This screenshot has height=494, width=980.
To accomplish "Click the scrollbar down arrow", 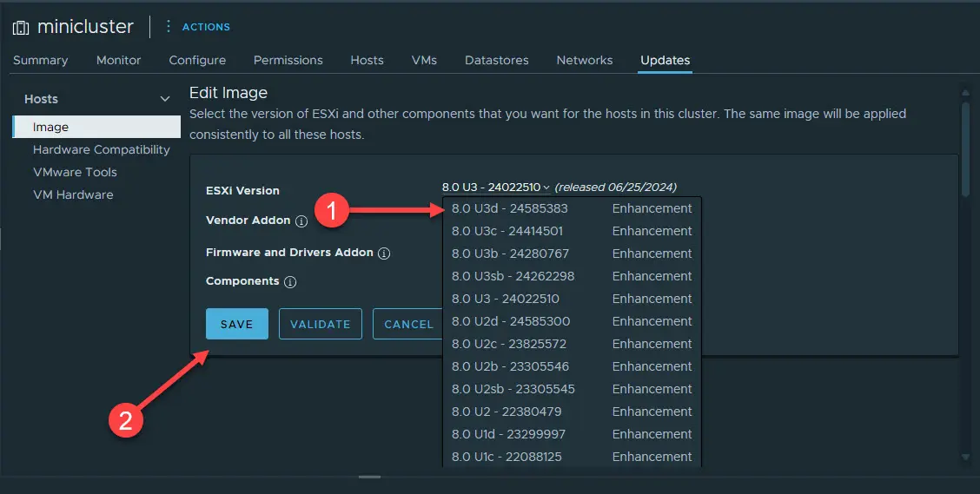I will point(965,458).
